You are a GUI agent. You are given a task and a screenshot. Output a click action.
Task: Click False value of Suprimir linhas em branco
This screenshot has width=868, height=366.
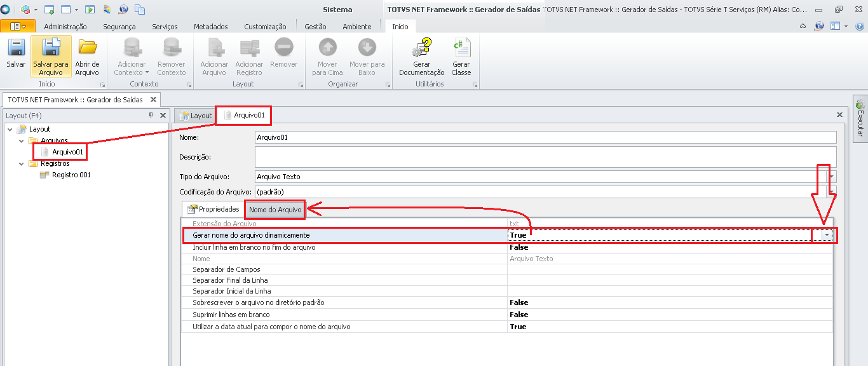519,315
